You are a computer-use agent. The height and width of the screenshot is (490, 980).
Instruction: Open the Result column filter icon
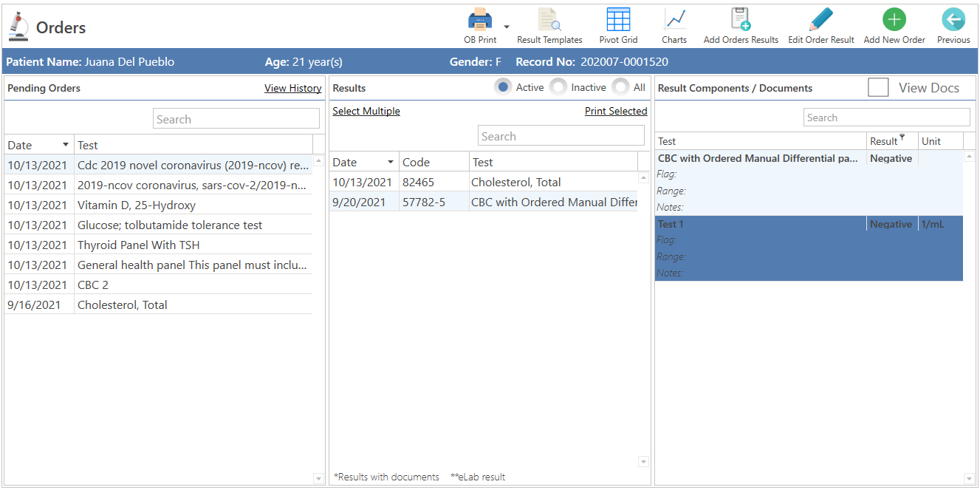pos(902,137)
